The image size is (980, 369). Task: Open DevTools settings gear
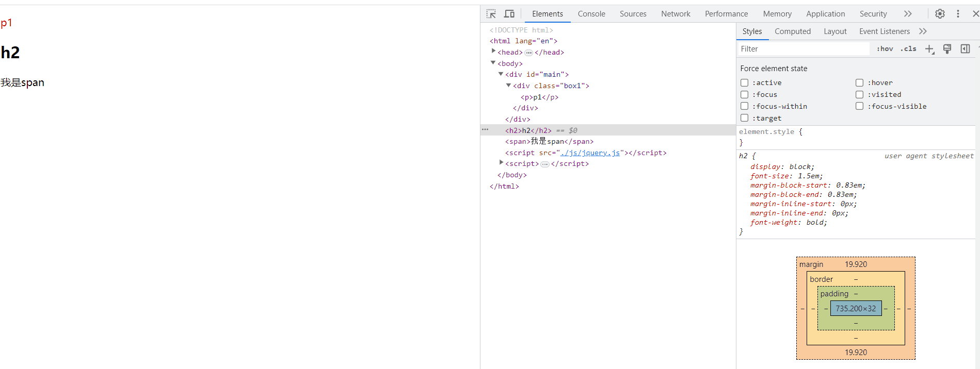pyautogui.click(x=940, y=14)
